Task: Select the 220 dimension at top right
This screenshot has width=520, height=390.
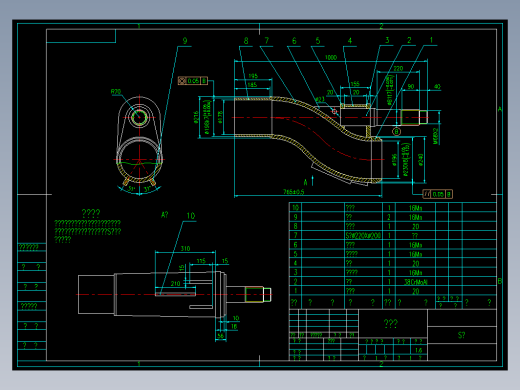Action: pyautogui.click(x=398, y=69)
